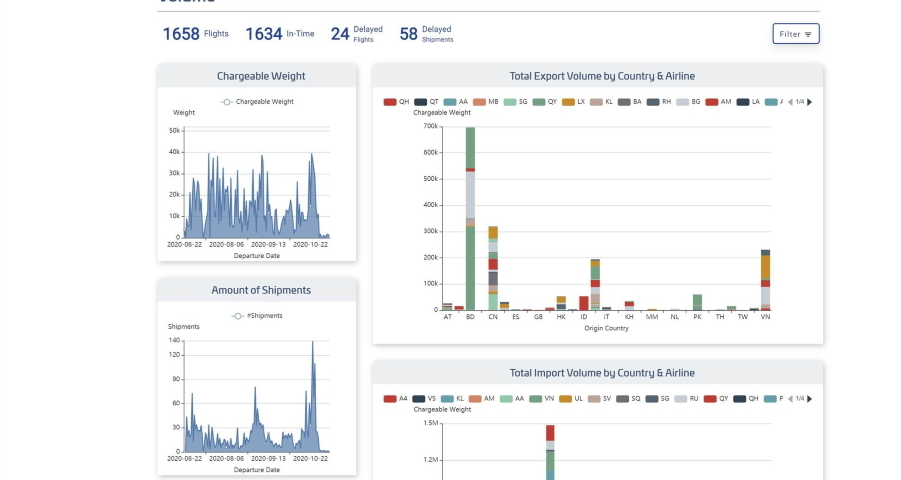This screenshot has width=901, height=480.
Task: Toggle BG airline in export legend
Action: click(x=690, y=102)
